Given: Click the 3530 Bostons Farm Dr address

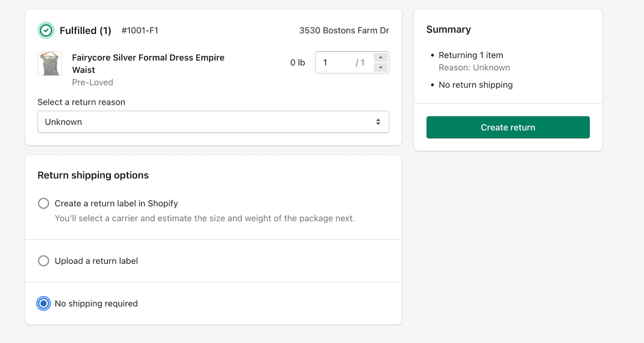Looking at the screenshot, I should coord(344,31).
